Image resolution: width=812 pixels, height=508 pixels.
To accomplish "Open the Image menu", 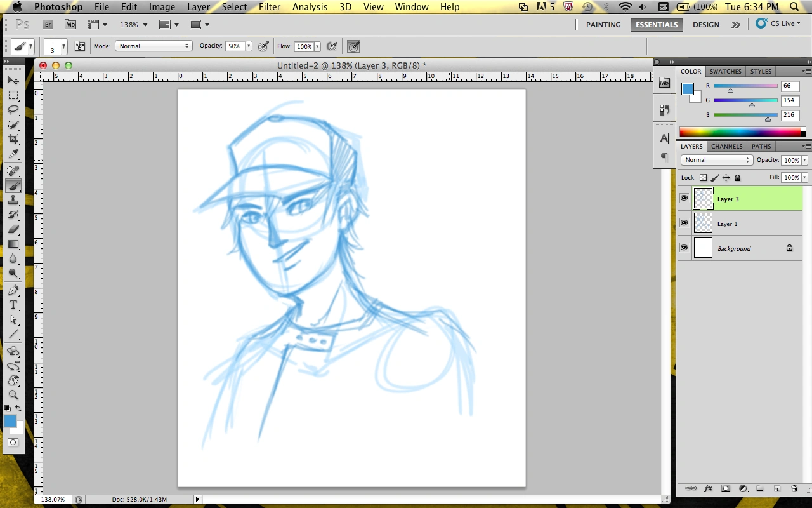I will coord(162,7).
